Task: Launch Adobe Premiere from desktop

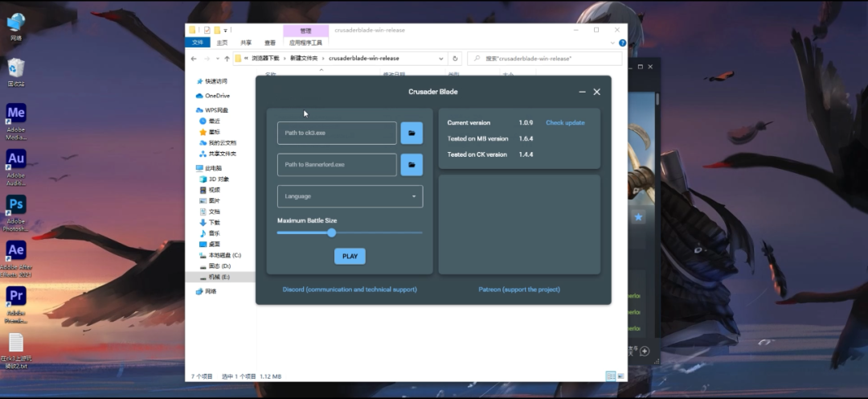Action: (16, 306)
